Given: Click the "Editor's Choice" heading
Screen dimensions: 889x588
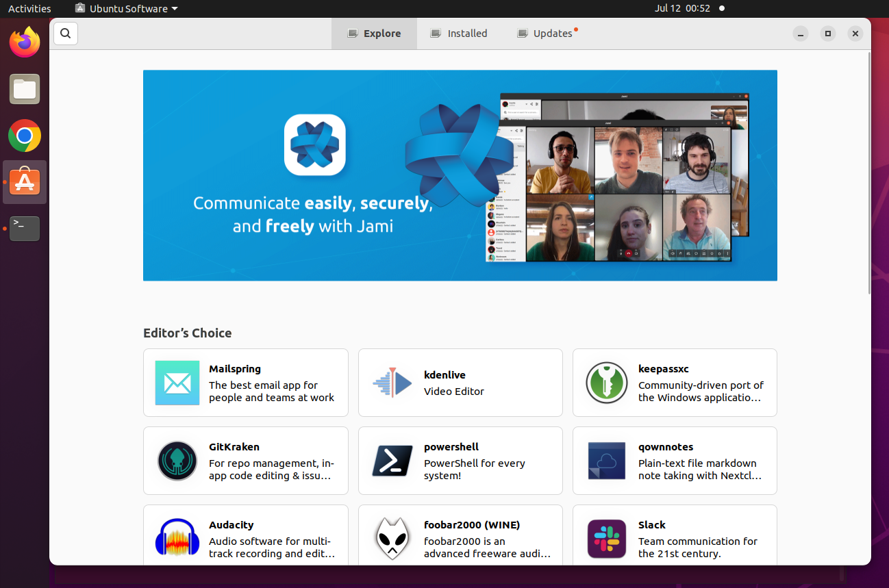Looking at the screenshot, I should [x=188, y=333].
